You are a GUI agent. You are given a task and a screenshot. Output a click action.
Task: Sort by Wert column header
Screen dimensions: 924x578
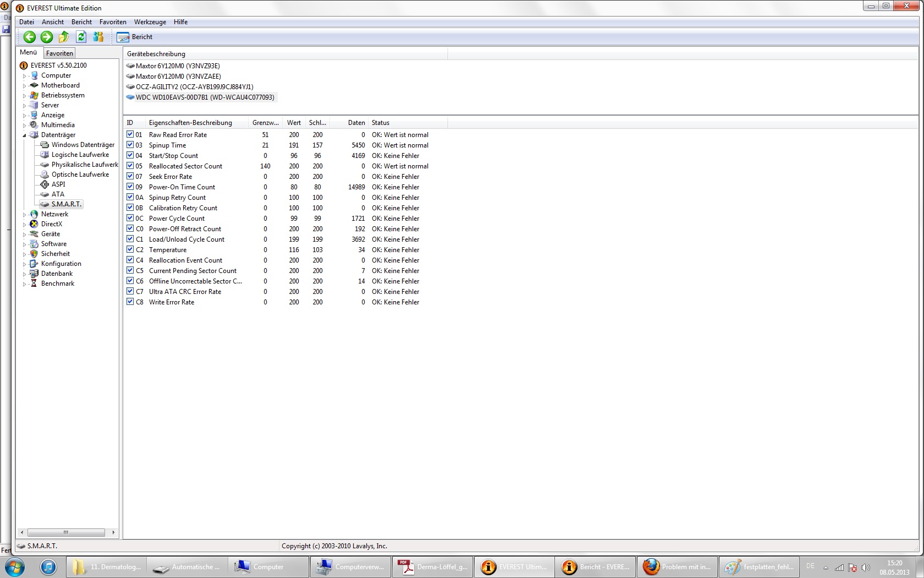[x=294, y=123]
